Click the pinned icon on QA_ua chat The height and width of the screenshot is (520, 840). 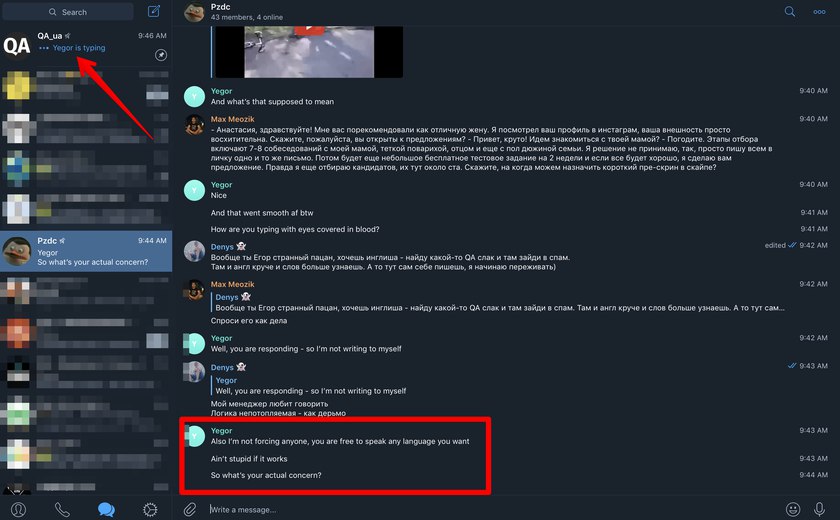pos(161,55)
